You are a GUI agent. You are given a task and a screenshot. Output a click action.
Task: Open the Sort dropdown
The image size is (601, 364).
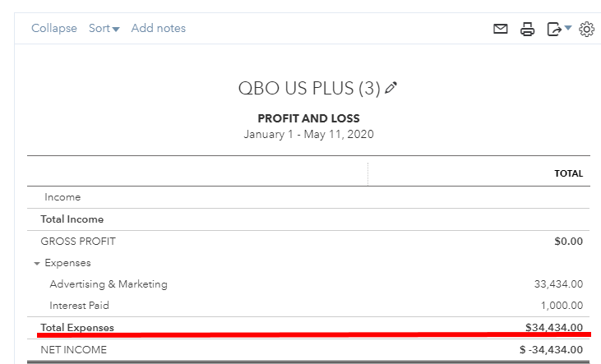(x=104, y=29)
